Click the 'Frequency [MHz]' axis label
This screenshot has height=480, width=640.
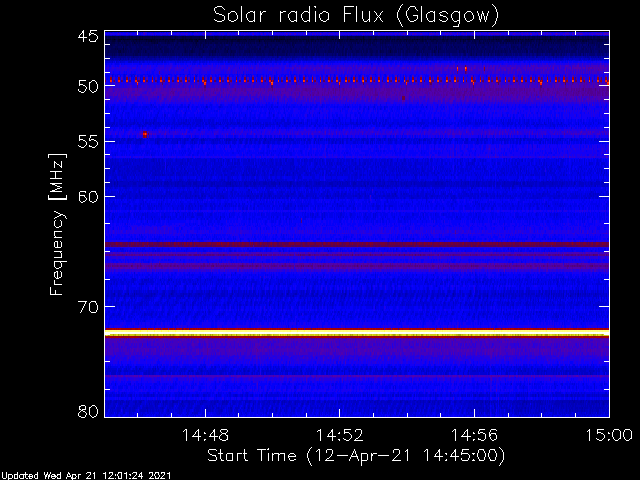(57, 224)
